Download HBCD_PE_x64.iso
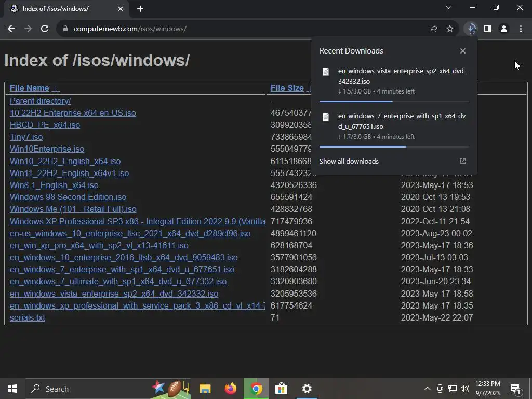Screen dimensions: 532x399 point(45,125)
